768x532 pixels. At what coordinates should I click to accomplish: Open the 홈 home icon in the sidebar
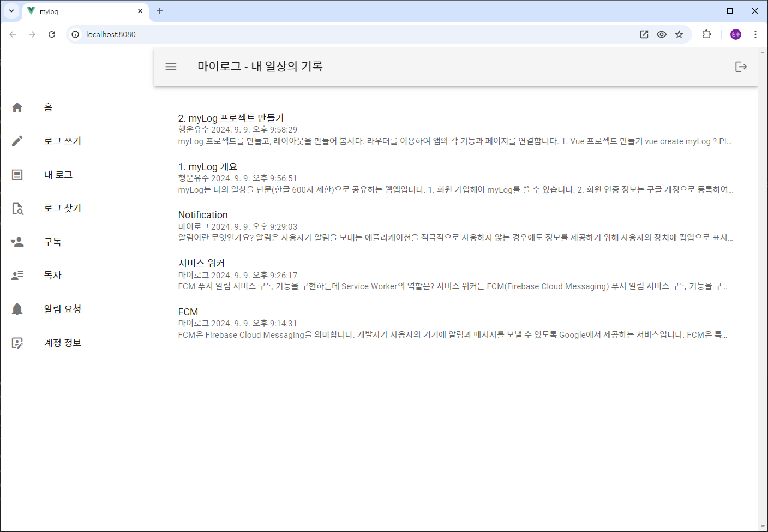point(17,107)
